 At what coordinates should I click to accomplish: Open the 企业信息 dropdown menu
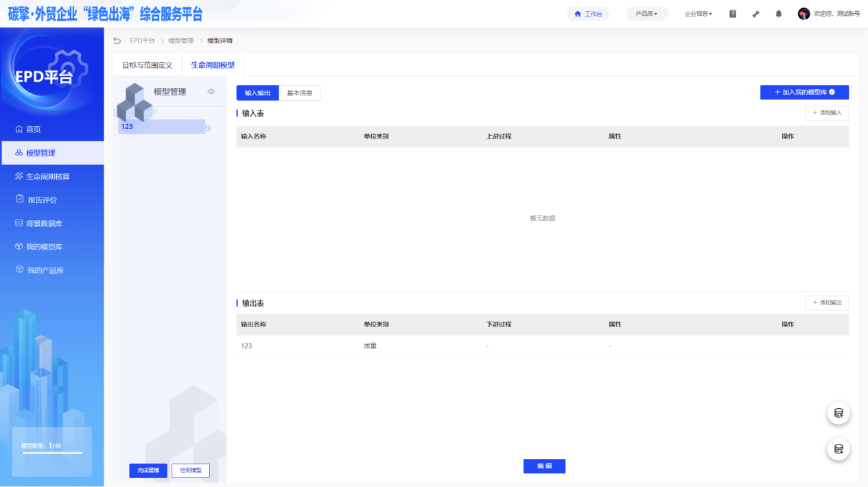pyautogui.click(x=698, y=14)
